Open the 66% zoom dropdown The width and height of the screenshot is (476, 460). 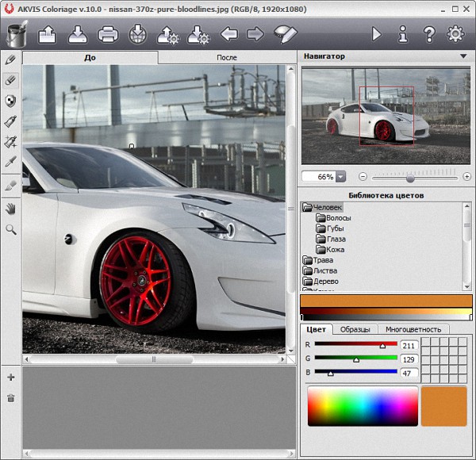(x=341, y=176)
